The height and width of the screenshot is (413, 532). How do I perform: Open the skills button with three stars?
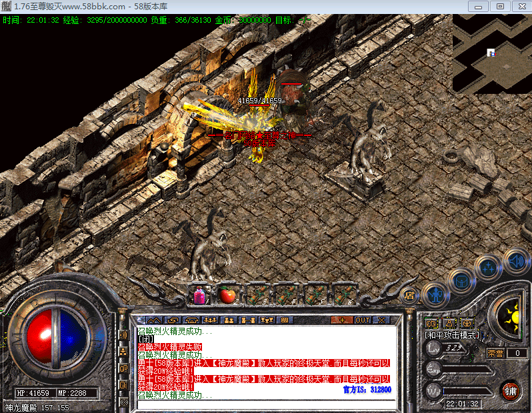(x=489, y=268)
